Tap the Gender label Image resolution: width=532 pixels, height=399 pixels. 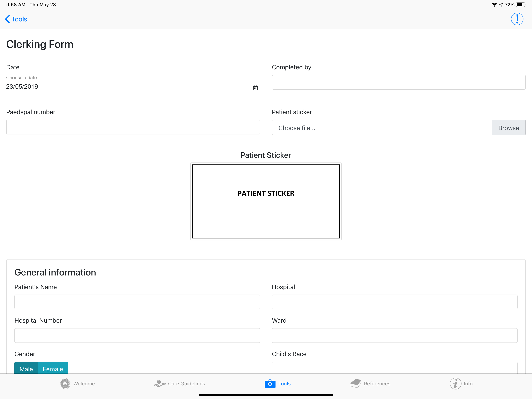pos(25,354)
